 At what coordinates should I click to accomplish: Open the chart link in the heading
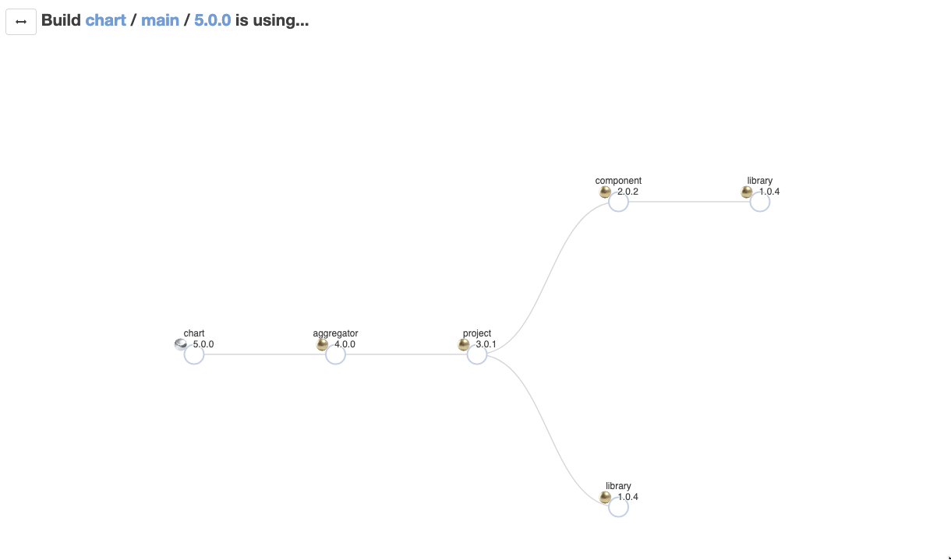click(105, 20)
